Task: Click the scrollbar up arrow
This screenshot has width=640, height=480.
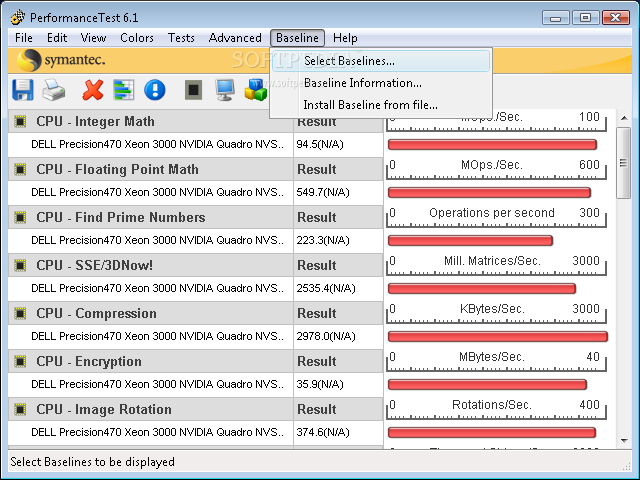Action: point(624,118)
